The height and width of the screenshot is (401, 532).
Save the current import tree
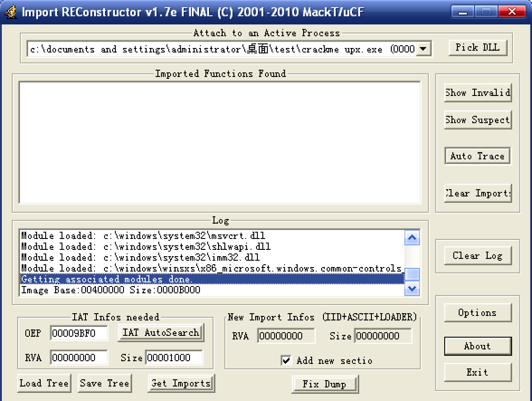pyautogui.click(x=104, y=383)
